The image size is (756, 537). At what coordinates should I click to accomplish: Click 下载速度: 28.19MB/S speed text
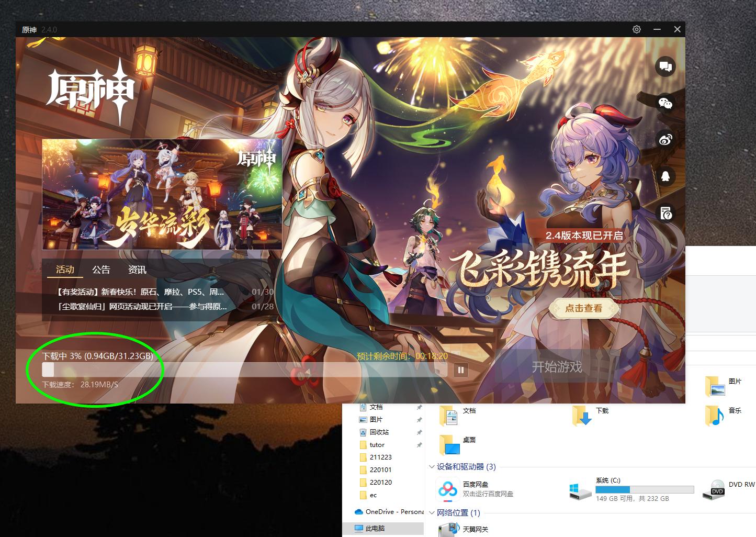click(x=80, y=384)
